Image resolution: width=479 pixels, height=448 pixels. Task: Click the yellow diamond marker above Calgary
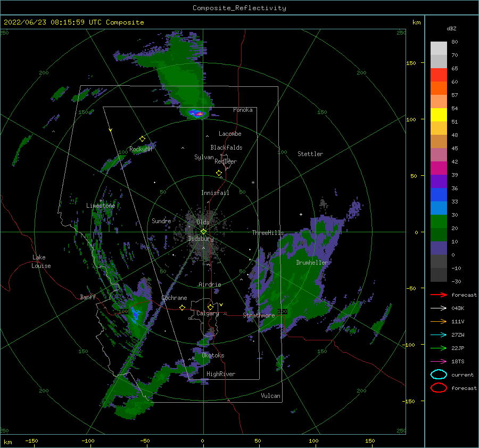coord(210,307)
